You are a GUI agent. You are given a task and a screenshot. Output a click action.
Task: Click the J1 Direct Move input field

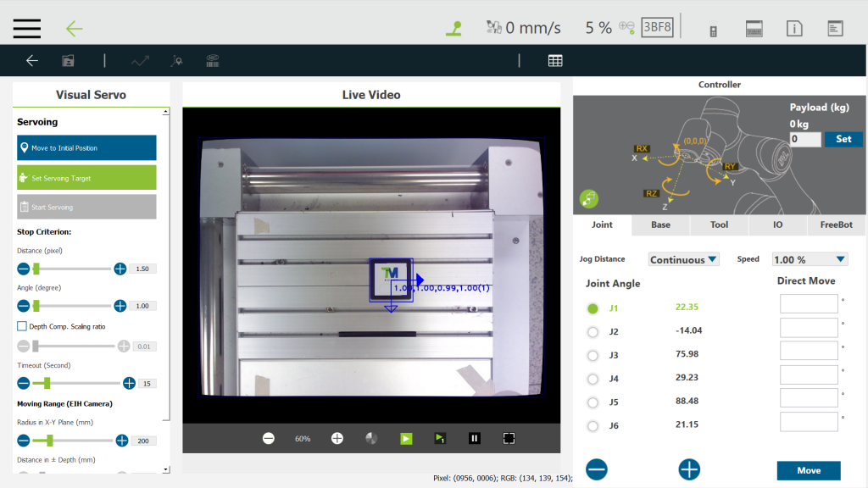pyautogui.click(x=808, y=304)
